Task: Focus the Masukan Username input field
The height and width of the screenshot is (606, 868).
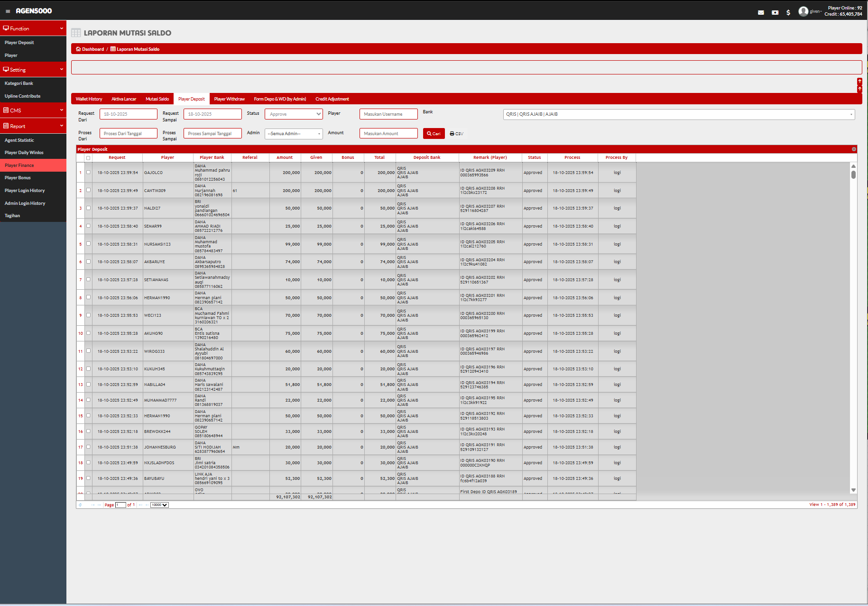Action: (x=388, y=114)
